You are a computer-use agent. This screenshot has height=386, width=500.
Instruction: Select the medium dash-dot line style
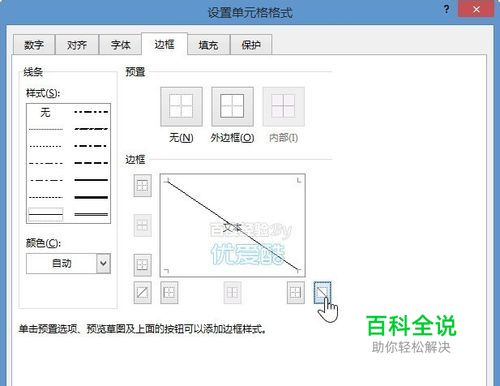coord(91,146)
